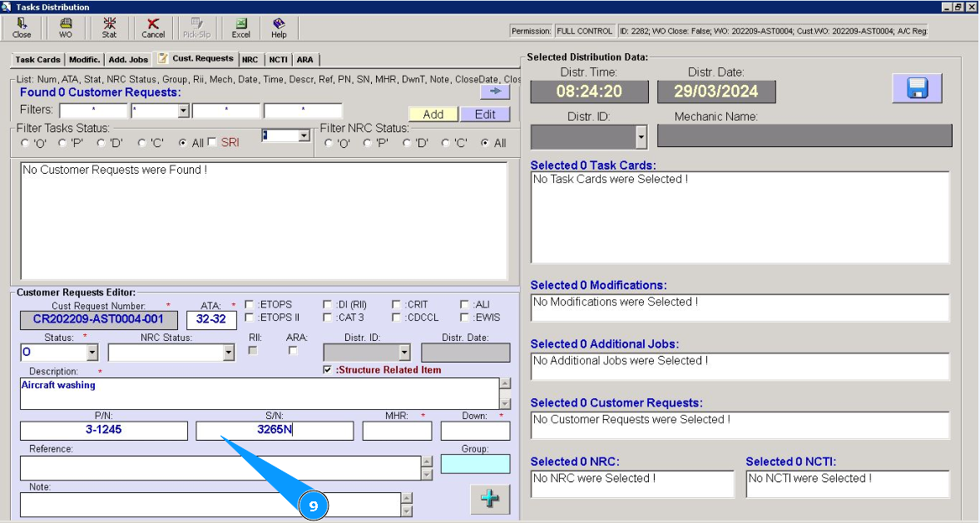This screenshot has width=980, height=523.
Task: Open the WO toolbar icon
Action: point(66,27)
